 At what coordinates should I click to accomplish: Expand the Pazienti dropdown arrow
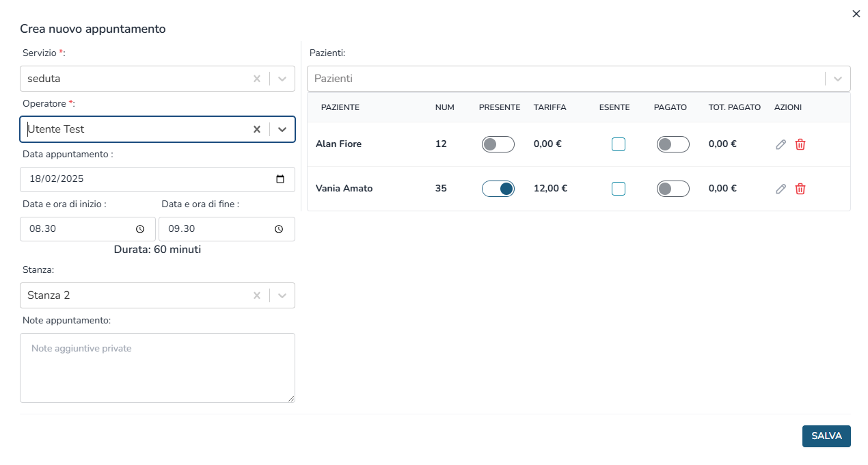coord(838,79)
